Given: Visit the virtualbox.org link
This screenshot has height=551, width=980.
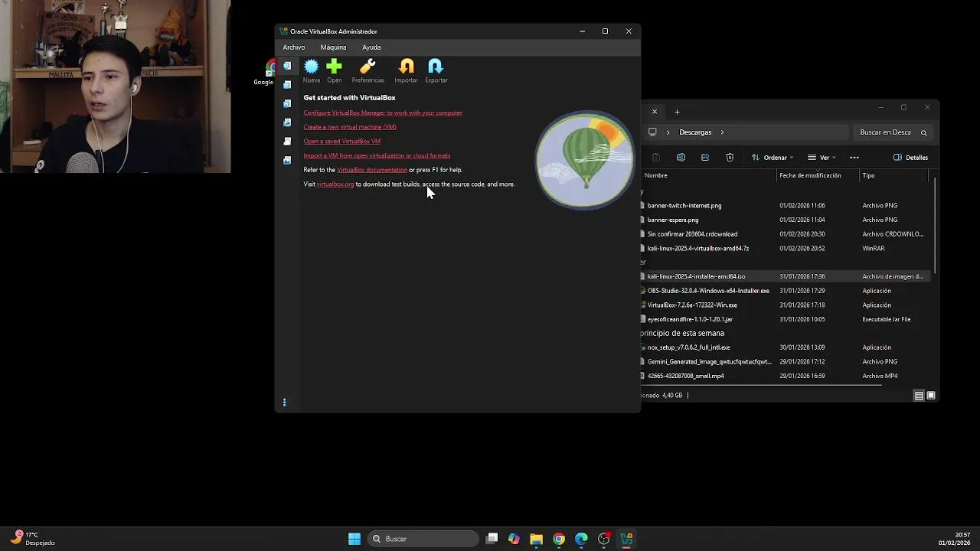Looking at the screenshot, I should [x=335, y=184].
